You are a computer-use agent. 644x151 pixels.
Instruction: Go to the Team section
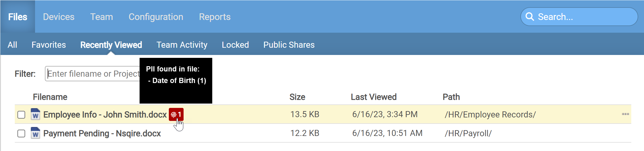pyautogui.click(x=101, y=17)
